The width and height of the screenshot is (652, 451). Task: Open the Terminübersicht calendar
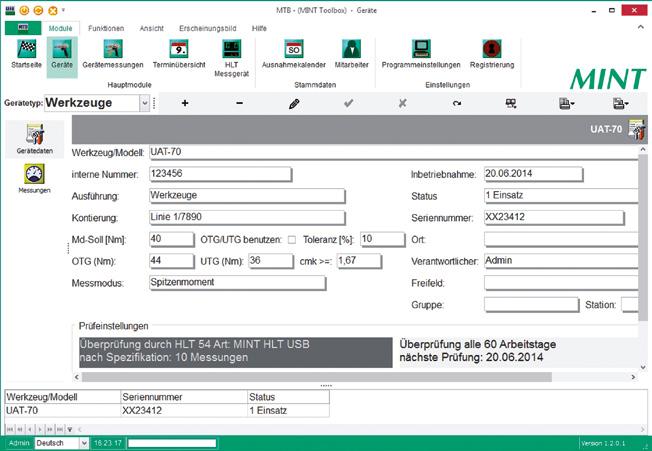pos(179,55)
